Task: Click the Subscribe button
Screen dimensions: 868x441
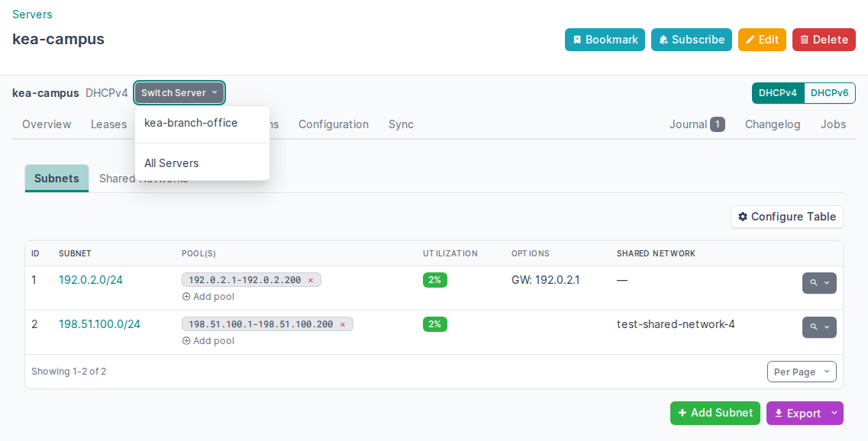Action: 692,40
